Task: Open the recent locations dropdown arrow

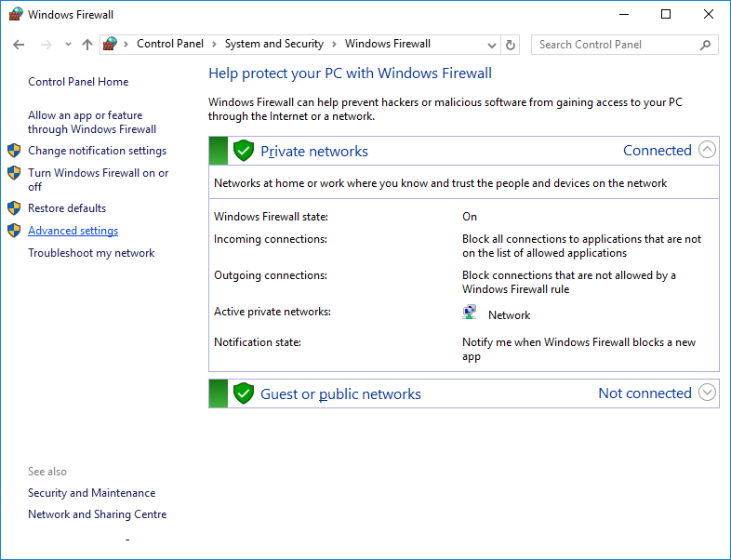Action: point(68,45)
